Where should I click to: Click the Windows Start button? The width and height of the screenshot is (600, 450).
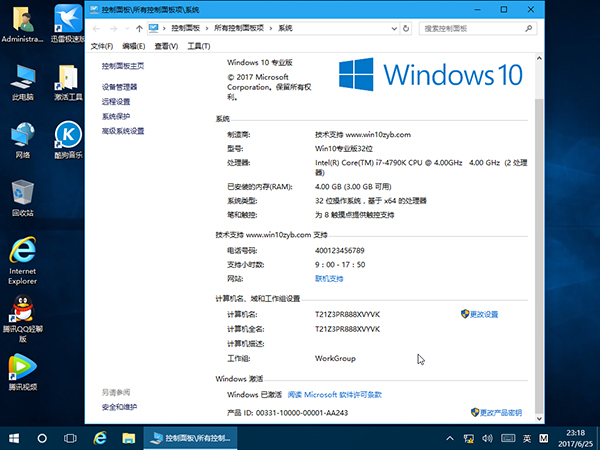point(14,438)
